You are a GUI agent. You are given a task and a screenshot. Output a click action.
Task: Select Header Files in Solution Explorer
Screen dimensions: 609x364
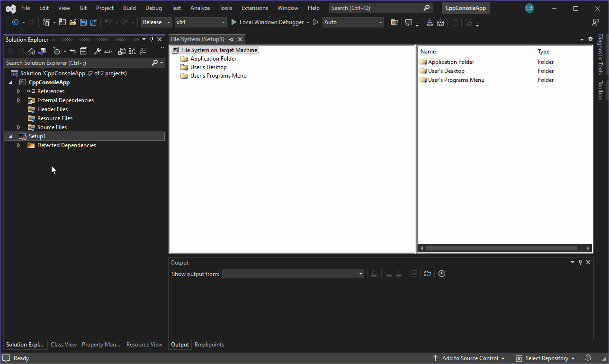click(x=53, y=109)
